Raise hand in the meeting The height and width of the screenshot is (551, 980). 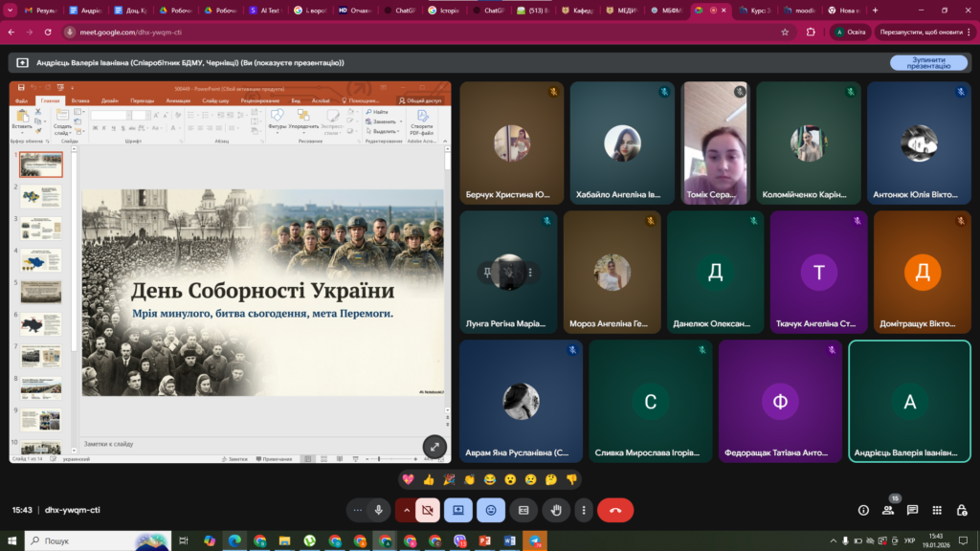(555, 510)
